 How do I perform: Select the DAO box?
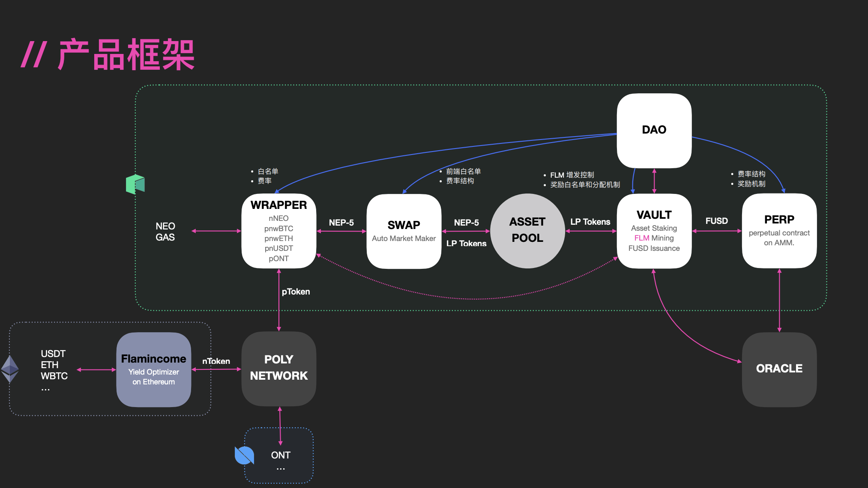[x=654, y=131]
